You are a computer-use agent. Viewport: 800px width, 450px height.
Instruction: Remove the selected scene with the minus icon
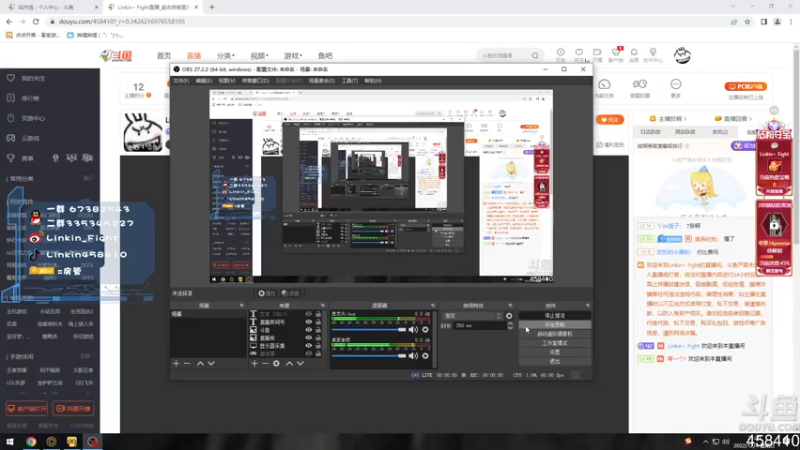point(187,363)
